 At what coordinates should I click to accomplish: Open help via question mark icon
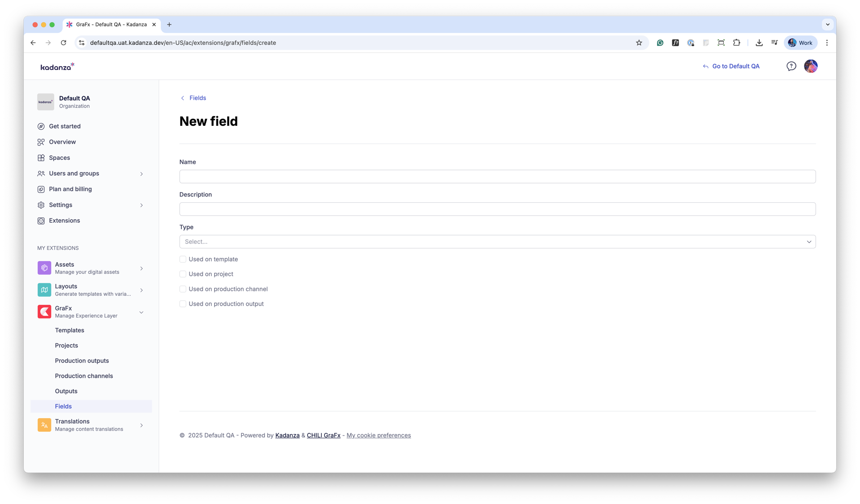[791, 66]
